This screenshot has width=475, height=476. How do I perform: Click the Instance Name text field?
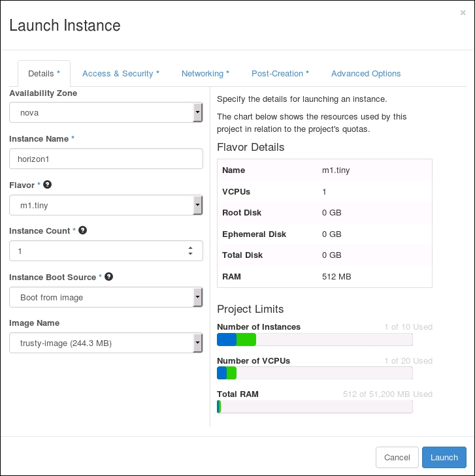coord(106,159)
